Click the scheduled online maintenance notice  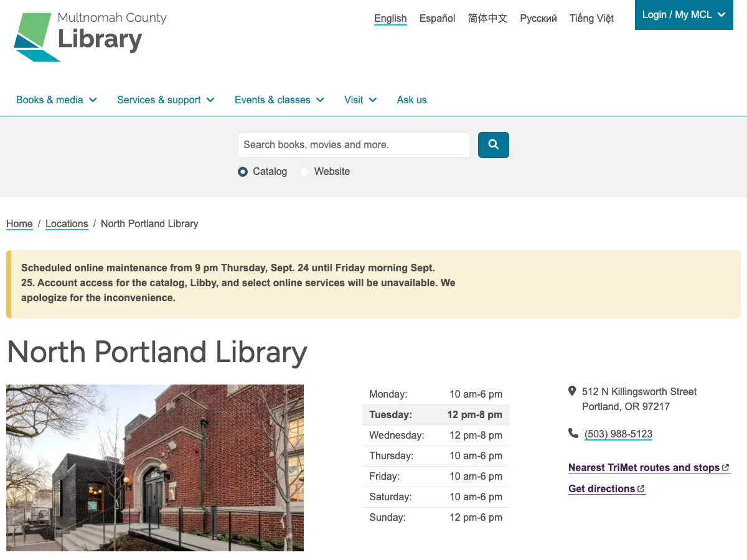click(374, 284)
